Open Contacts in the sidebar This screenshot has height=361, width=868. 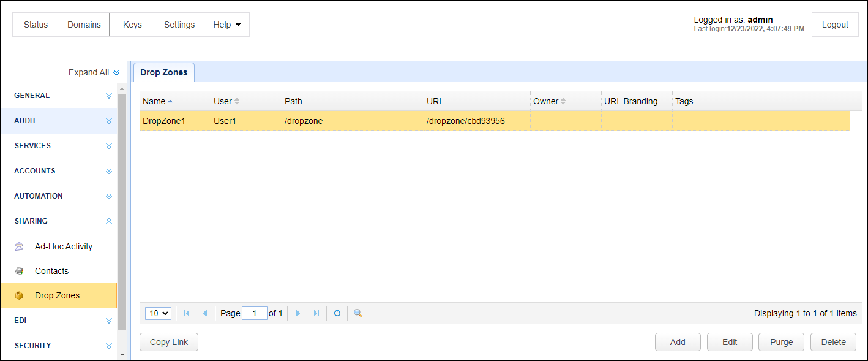[x=51, y=271]
